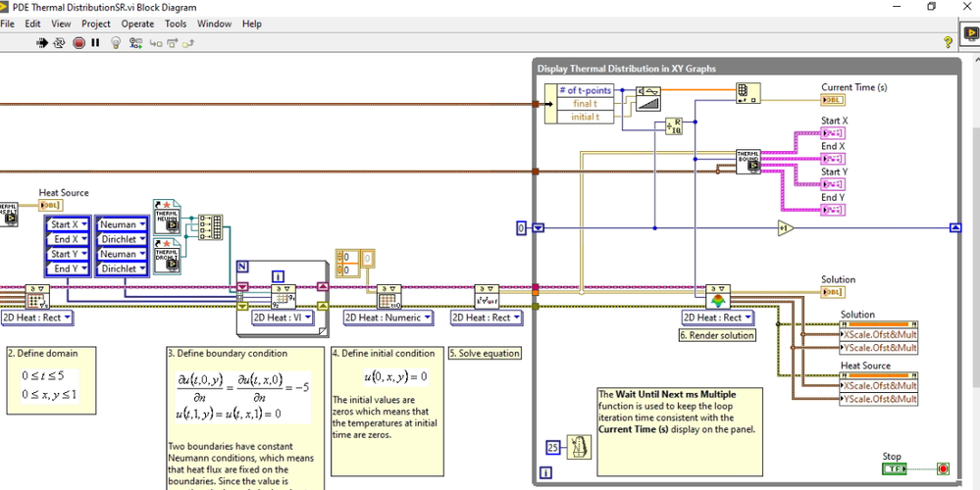Click the Step Into toolbar button
This screenshot has width=980, height=490.
tap(156, 44)
